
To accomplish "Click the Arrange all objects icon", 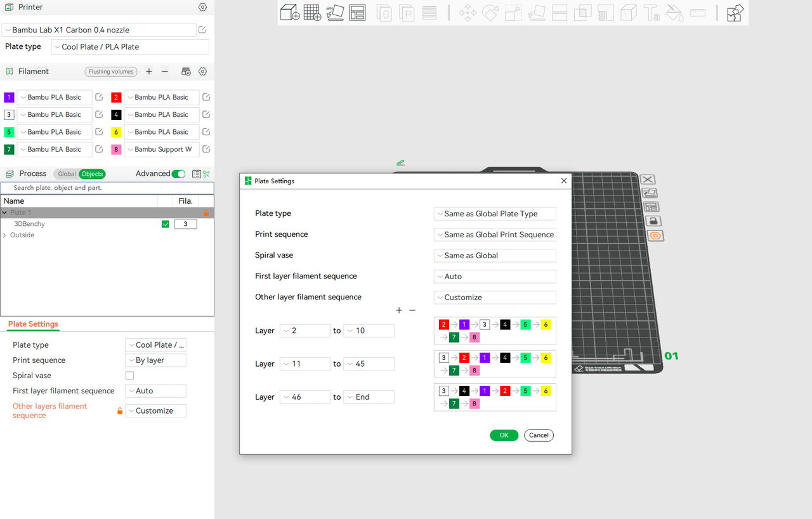I will 357,12.
